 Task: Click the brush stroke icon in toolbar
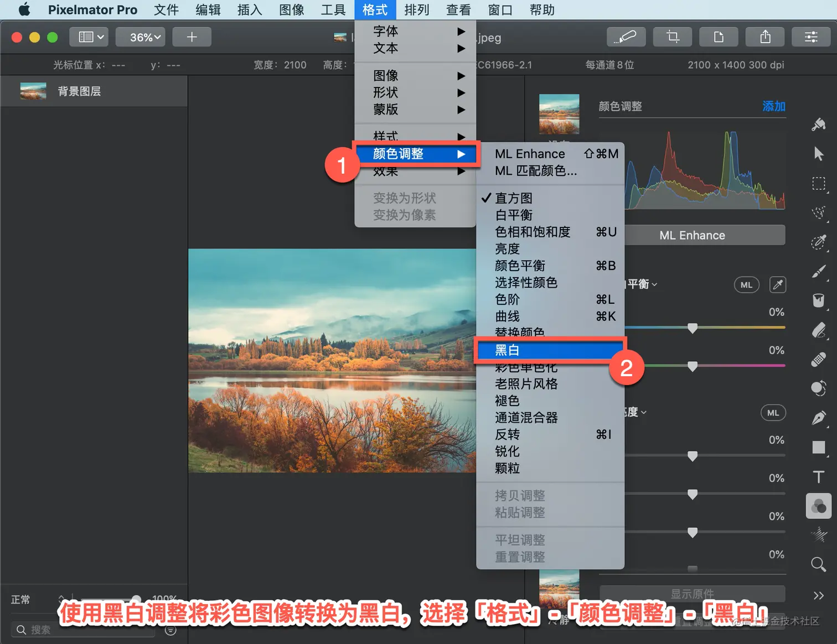point(627,37)
